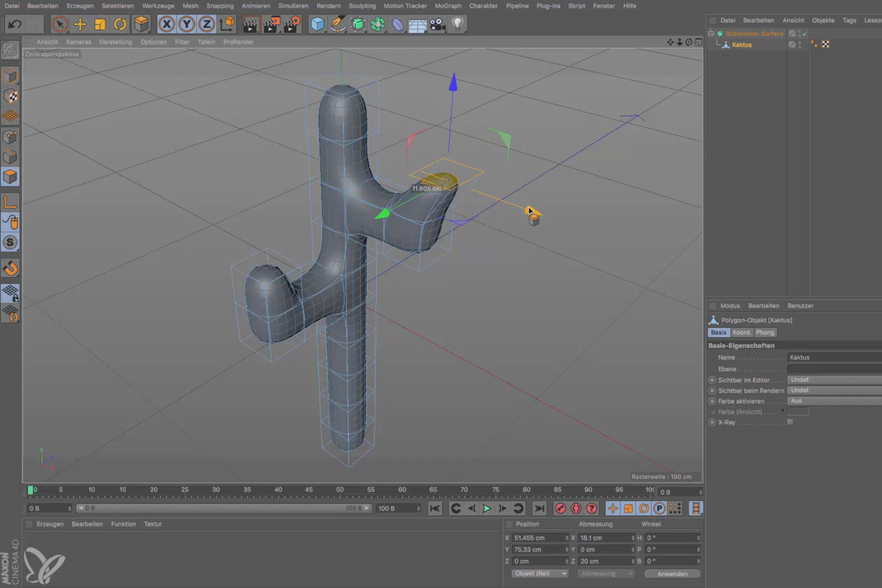Click Record Active Objects red button
The image size is (882, 588).
pyautogui.click(x=560, y=508)
